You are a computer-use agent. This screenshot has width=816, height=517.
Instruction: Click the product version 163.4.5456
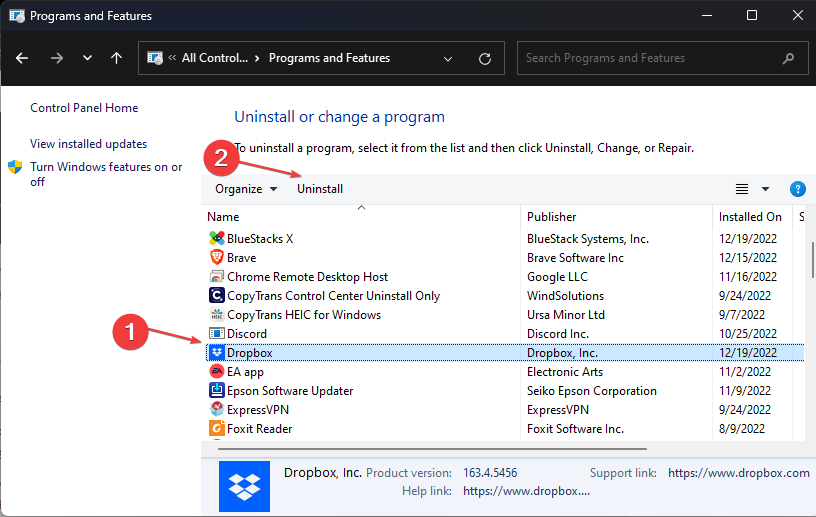[x=490, y=473]
